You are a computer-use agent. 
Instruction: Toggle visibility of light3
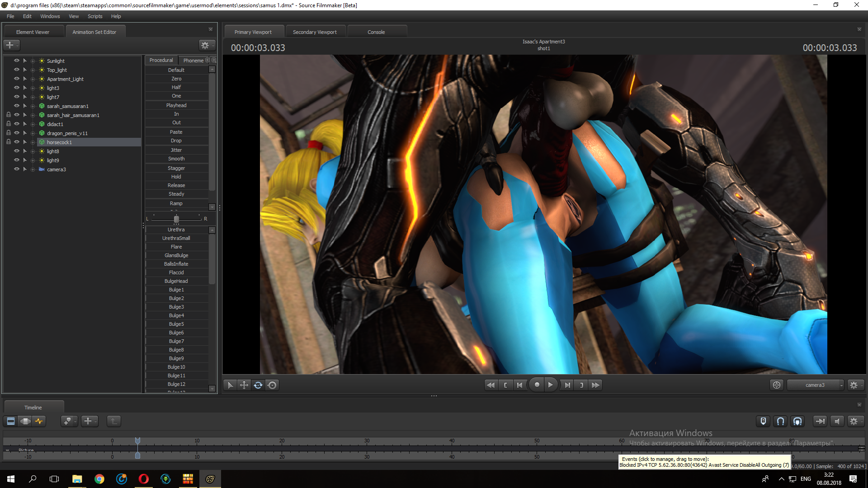click(17, 88)
